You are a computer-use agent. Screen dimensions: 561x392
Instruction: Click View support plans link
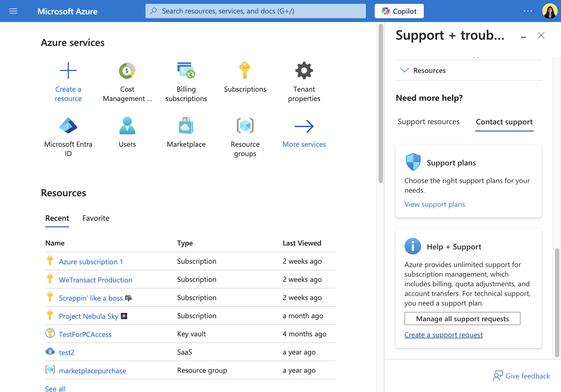[435, 204]
